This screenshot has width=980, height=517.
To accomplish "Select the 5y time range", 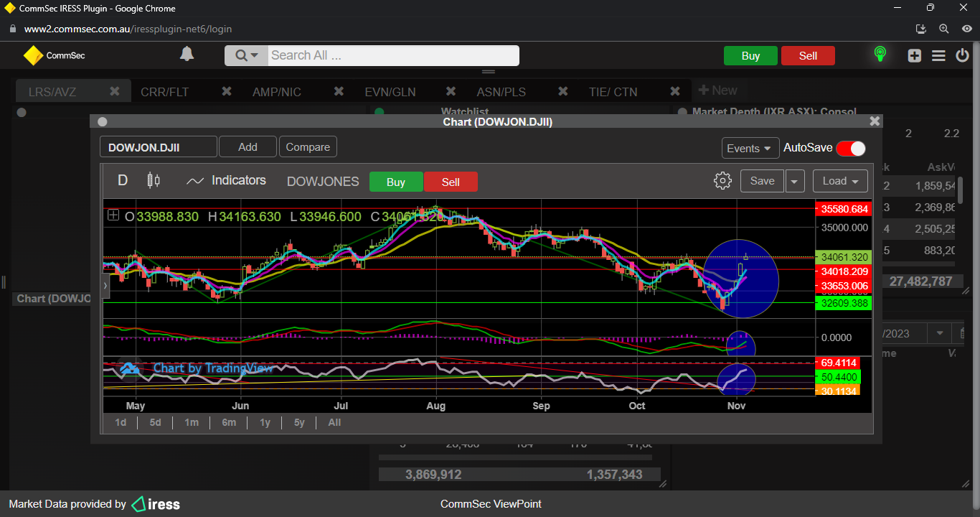I will click(299, 422).
